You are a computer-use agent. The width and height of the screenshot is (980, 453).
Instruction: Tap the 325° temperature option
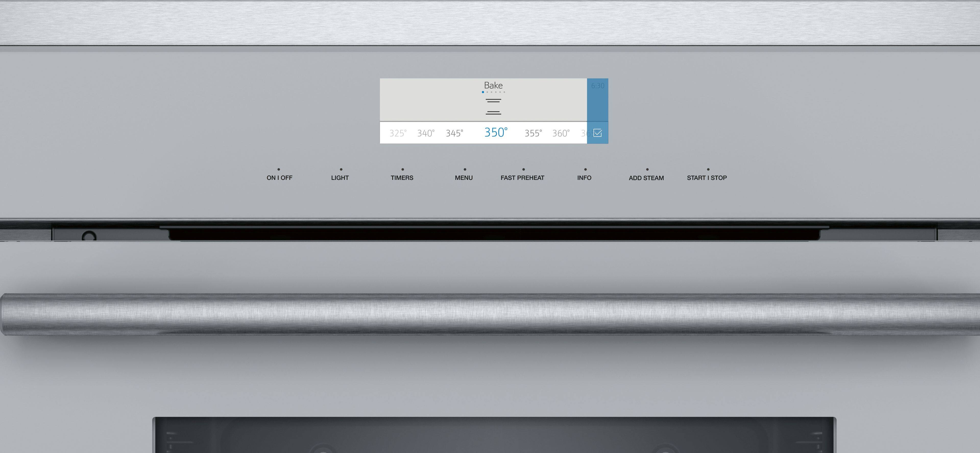click(x=398, y=133)
